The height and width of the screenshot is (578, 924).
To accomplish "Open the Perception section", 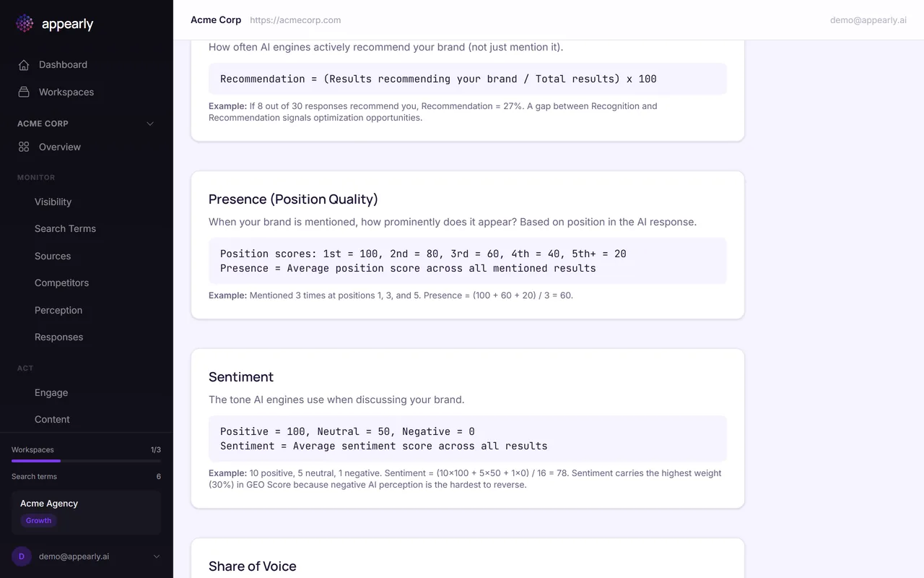I will pos(58,311).
